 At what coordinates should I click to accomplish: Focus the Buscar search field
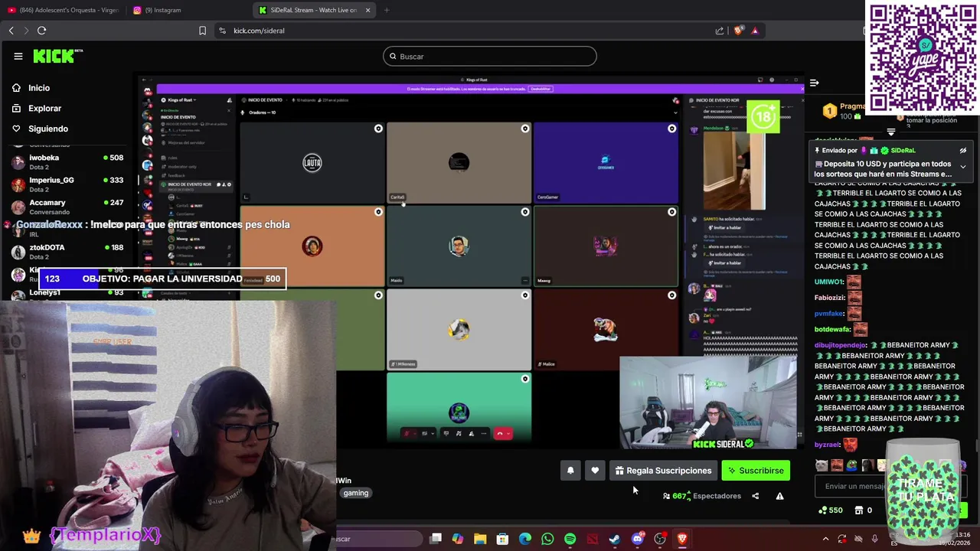tap(490, 56)
